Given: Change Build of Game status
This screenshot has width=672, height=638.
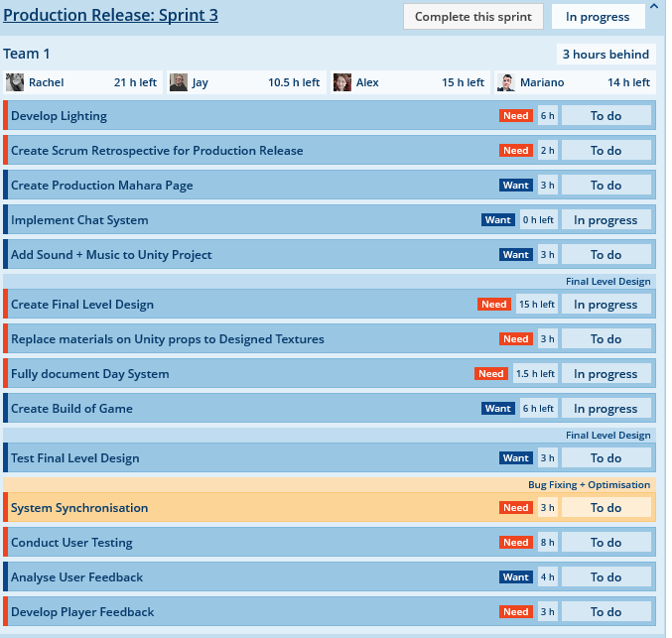Looking at the screenshot, I should 606,409.
